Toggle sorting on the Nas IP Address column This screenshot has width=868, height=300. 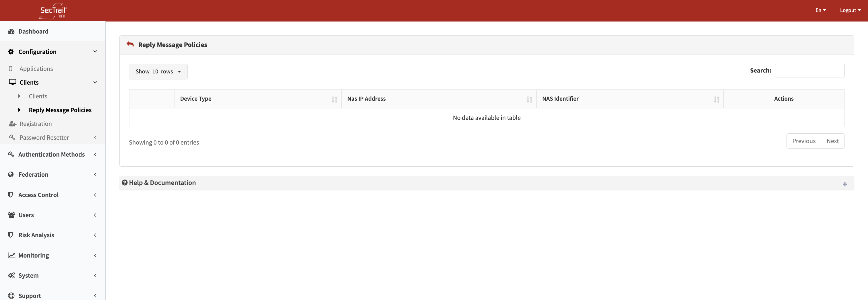coord(529,99)
